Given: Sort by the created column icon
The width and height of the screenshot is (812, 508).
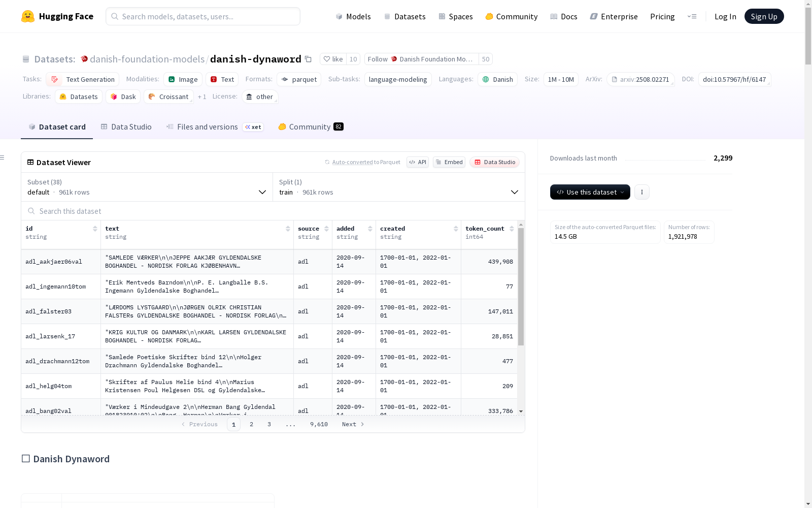Looking at the screenshot, I should tap(456, 229).
